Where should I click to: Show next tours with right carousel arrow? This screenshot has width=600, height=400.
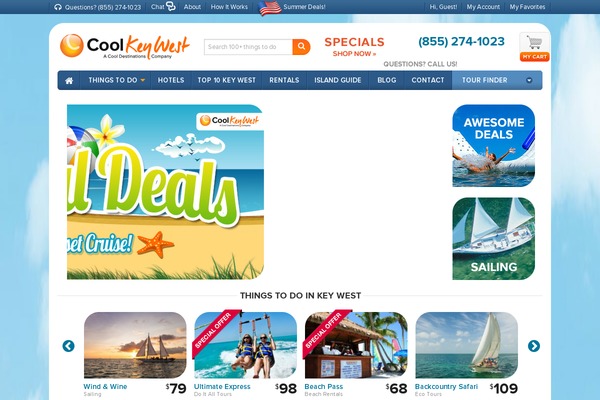533,346
